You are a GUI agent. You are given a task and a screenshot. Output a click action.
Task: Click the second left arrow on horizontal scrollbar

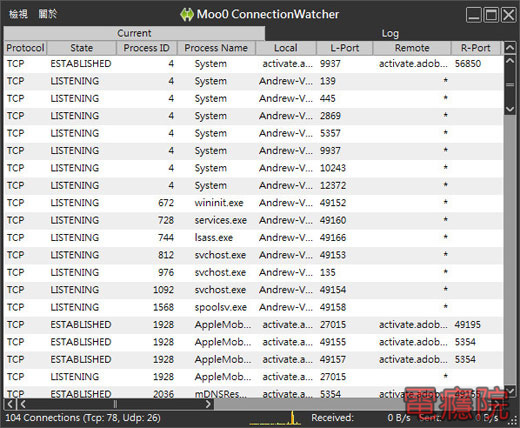23,404
